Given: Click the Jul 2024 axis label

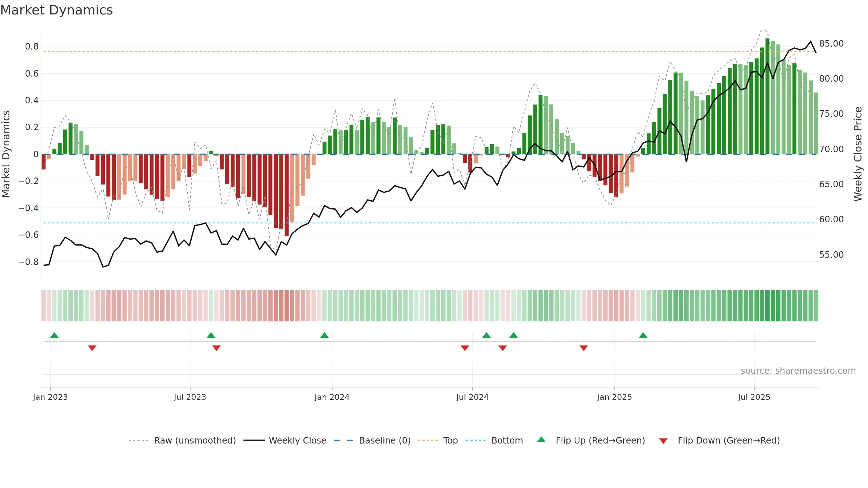Looking at the screenshot, I should [x=472, y=397].
